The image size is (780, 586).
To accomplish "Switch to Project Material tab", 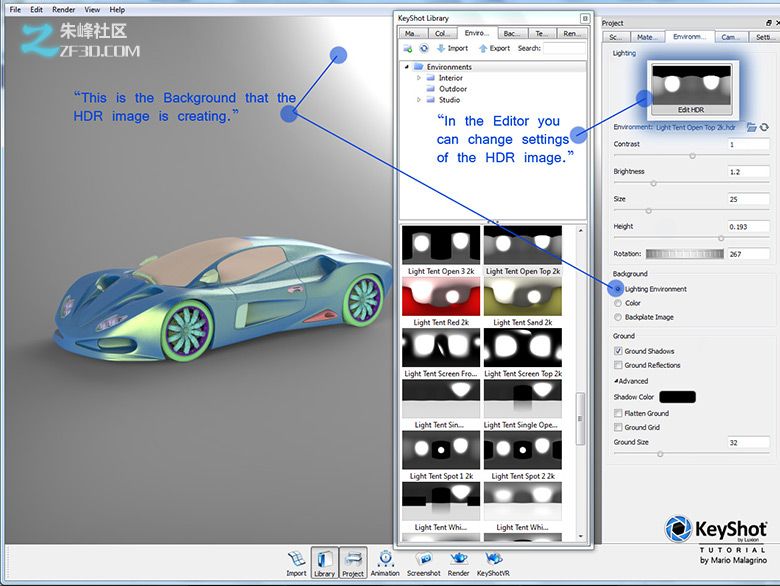I will [x=648, y=37].
